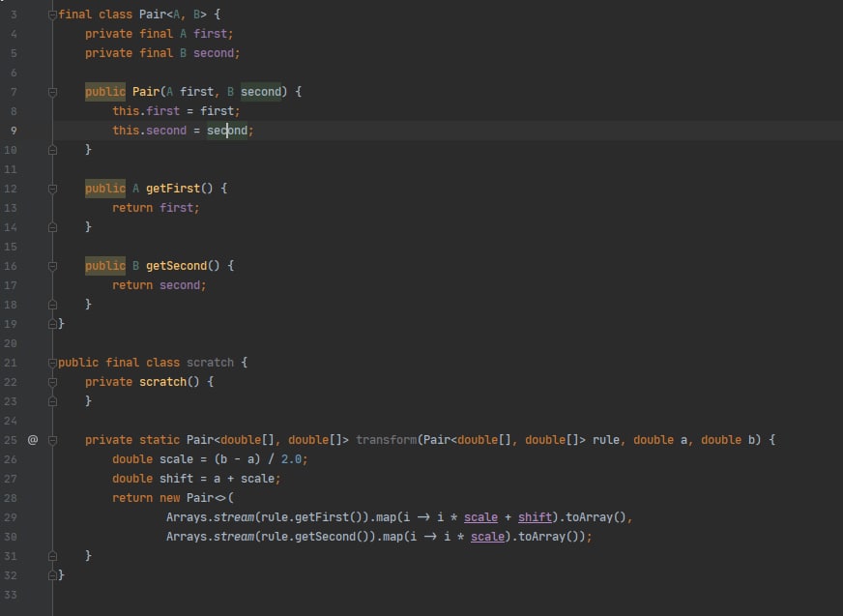Click line number 11 in the gutter
The height and width of the screenshot is (616, 843).
[11, 169]
